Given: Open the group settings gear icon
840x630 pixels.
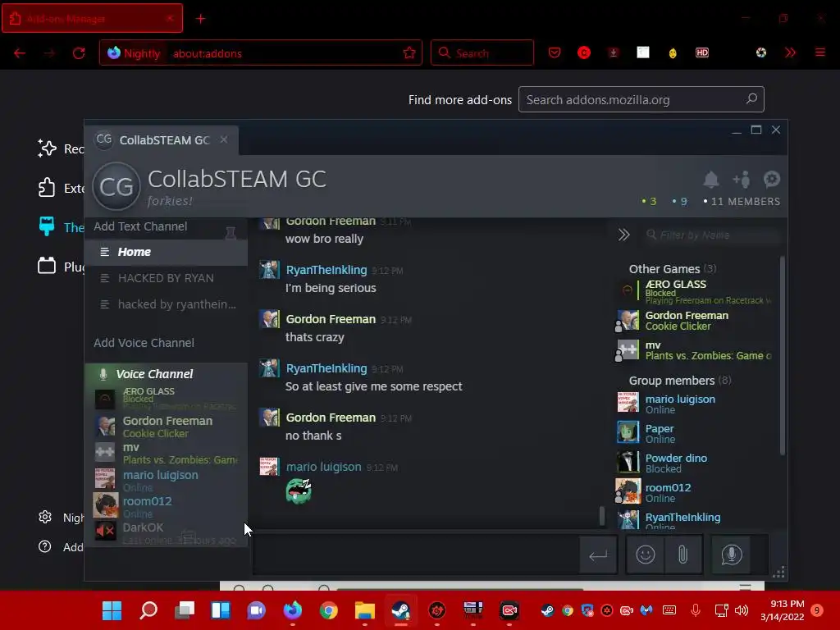Looking at the screenshot, I should 771,179.
